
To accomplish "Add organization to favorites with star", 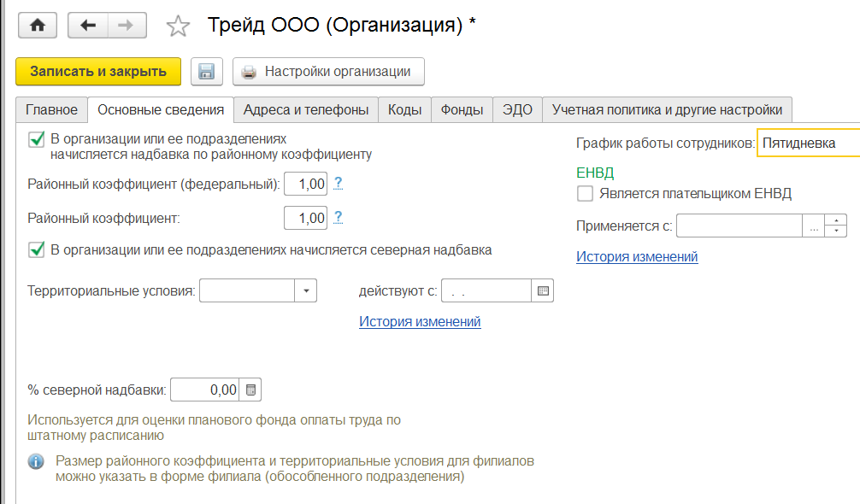I will tap(178, 26).
